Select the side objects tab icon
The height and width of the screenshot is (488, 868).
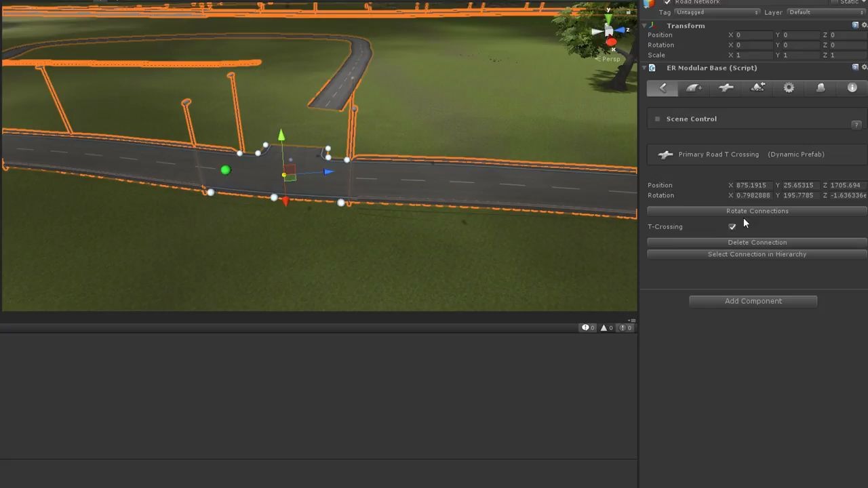click(x=821, y=88)
